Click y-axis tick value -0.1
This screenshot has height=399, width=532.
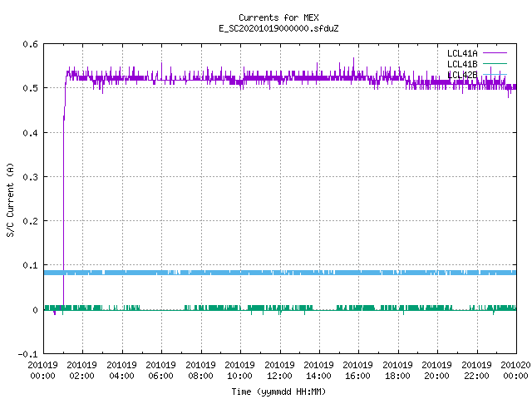coord(27,354)
